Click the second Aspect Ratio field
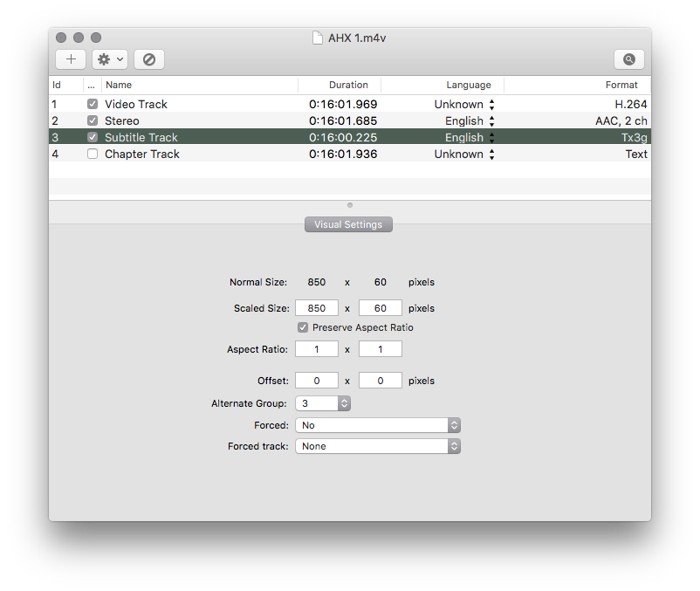 tap(381, 349)
